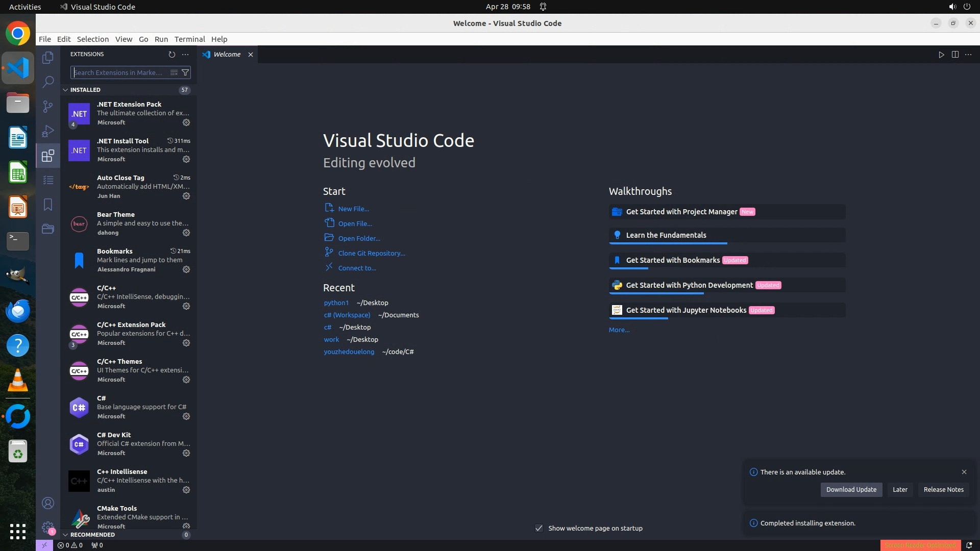Click the Search Extensions input field
The image size is (980, 551).
(x=120, y=72)
